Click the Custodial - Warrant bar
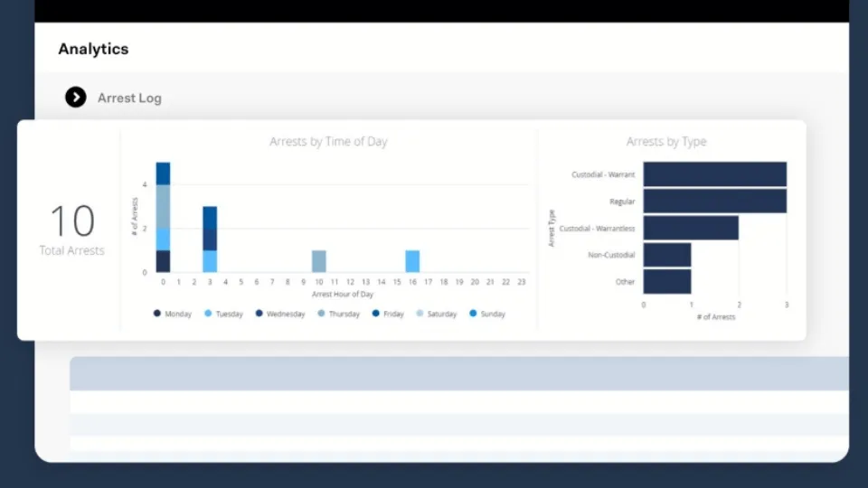The height and width of the screenshot is (488, 868). click(714, 174)
